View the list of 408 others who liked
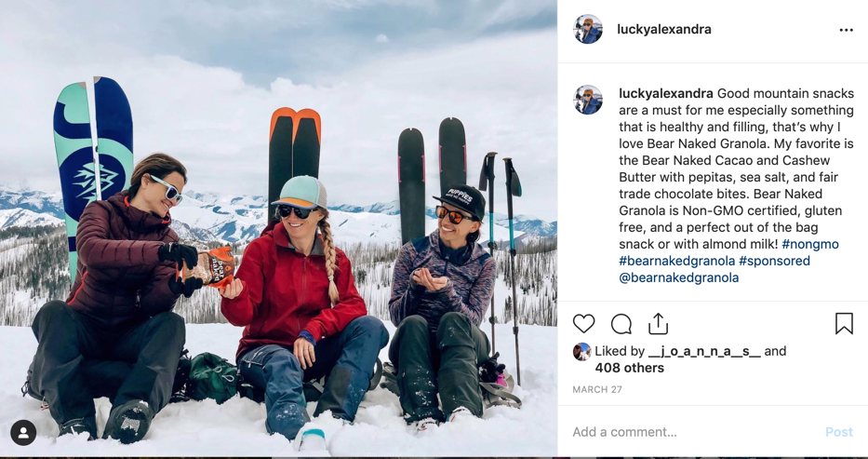Image resolution: width=868 pixels, height=459 pixels. coord(630,368)
